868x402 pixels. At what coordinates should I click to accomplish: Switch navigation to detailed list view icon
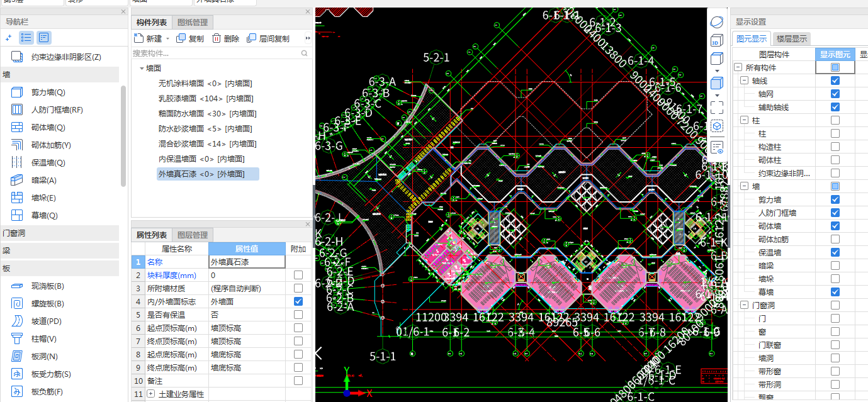point(44,38)
